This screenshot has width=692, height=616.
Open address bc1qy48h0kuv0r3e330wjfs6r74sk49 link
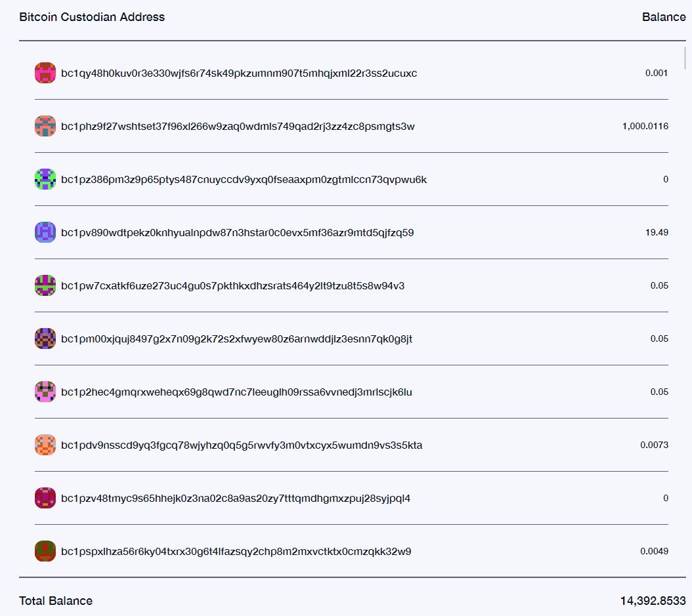tap(239, 73)
